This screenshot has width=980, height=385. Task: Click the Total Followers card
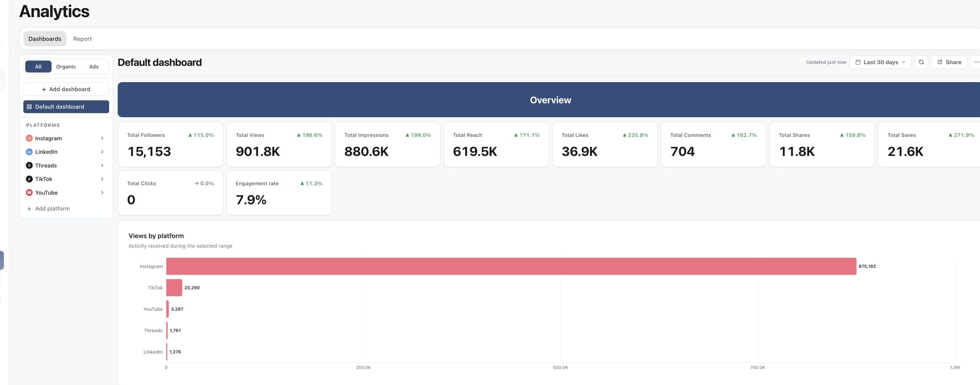pyautogui.click(x=170, y=145)
